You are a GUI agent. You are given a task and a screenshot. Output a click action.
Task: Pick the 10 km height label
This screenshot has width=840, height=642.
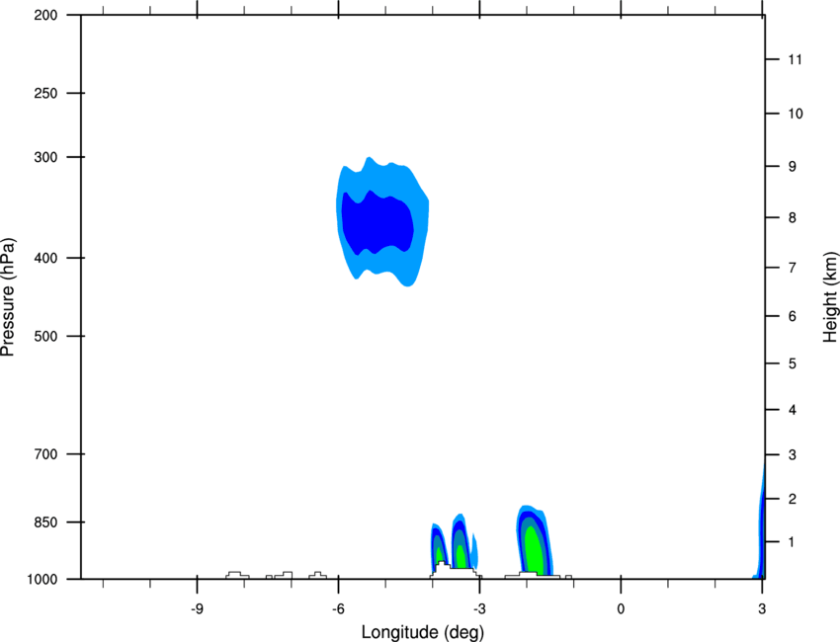point(796,114)
